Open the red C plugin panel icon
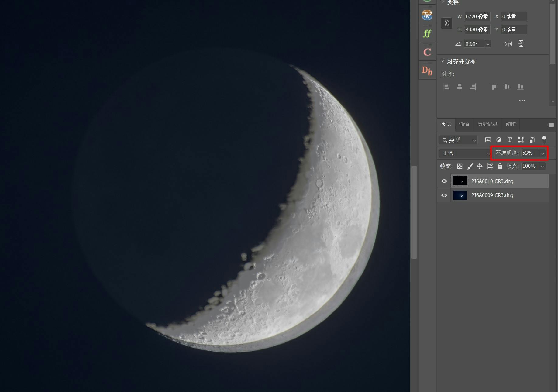The height and width of the screenshot is (392, 558). [427, 52]
